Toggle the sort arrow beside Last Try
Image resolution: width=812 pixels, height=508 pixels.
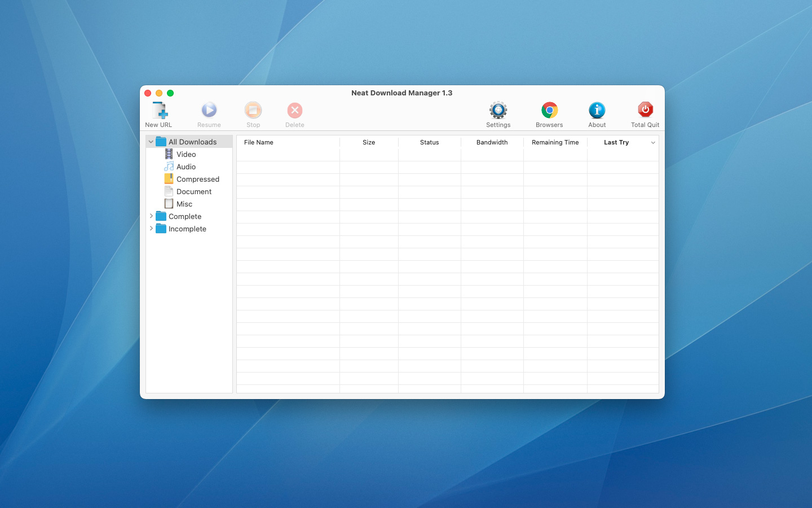653,143
